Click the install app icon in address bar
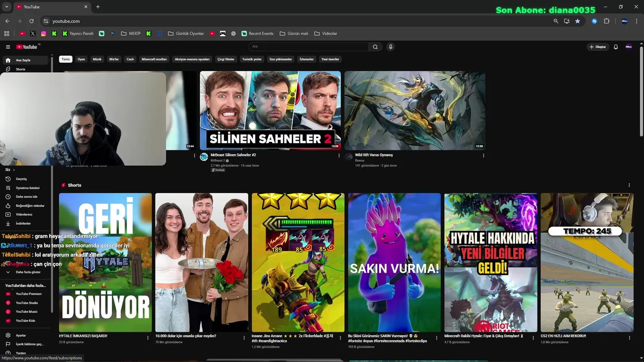 567,21
